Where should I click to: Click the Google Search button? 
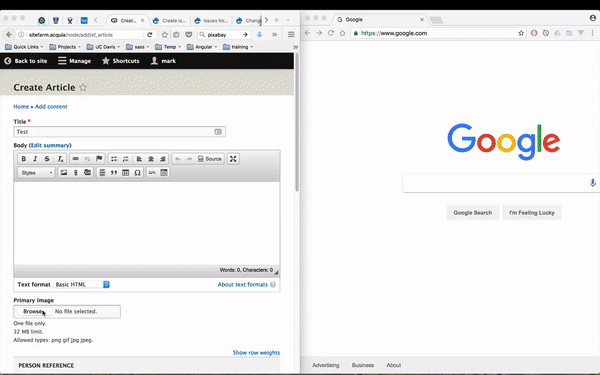(x=473, y=213)
